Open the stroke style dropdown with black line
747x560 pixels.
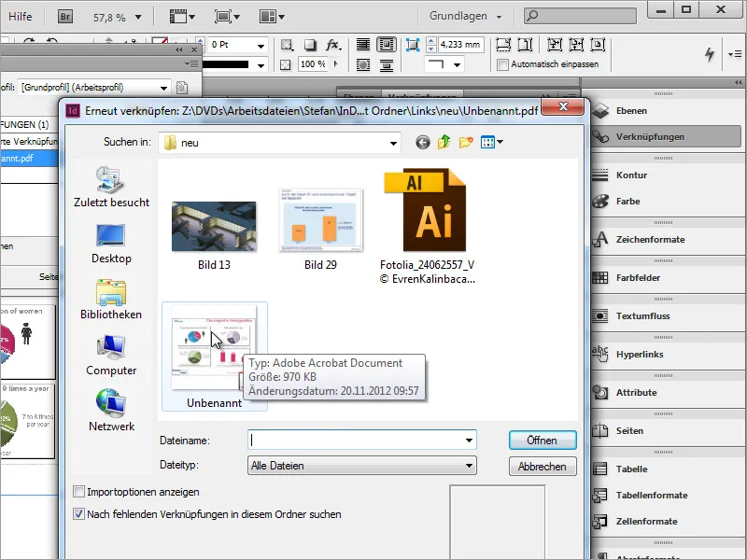tap(261, 65)
